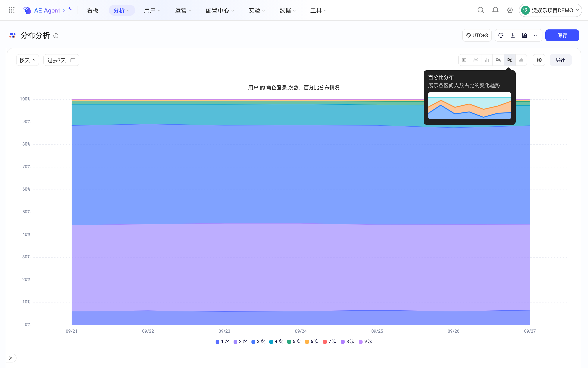Select the percentage distribution chart icon
Image resolution: width=588 pixels, height=368 pixels.
point(510,60)
